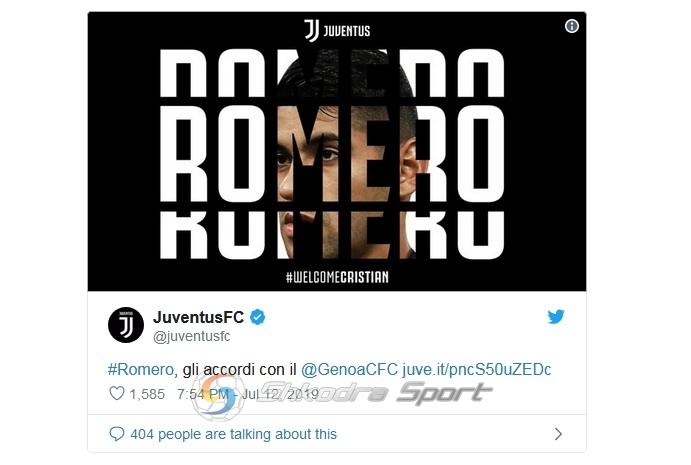Click the JuventusFC profile avatar
Screen dimensions: 691x465
click(x=126, y=325)
